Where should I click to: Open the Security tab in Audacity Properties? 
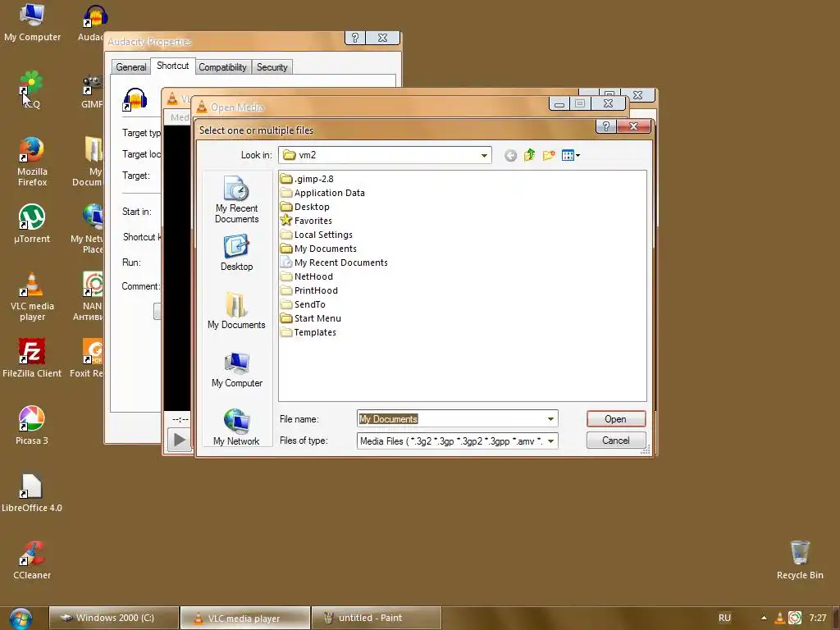point(272,67)
